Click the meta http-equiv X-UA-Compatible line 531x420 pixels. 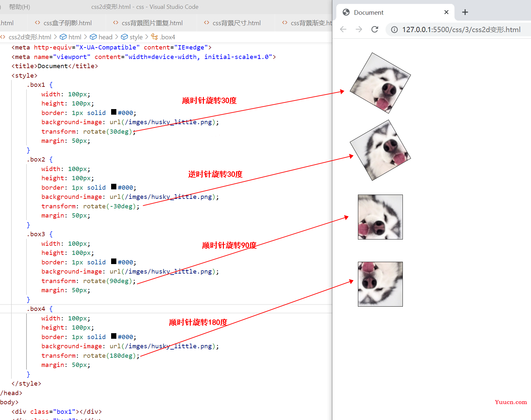(111, 48)
